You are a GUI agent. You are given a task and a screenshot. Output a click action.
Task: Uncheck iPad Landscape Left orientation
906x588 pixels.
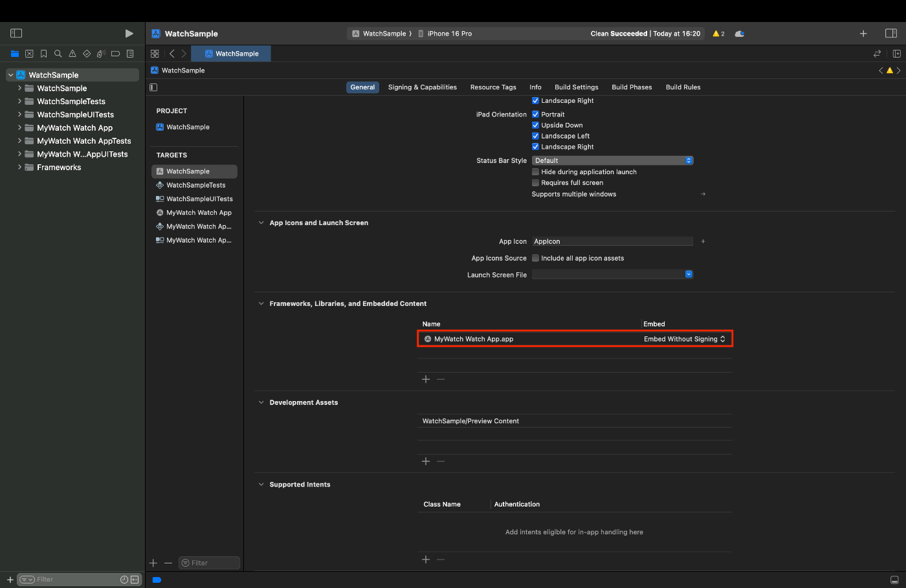click(x=535, y=136)
